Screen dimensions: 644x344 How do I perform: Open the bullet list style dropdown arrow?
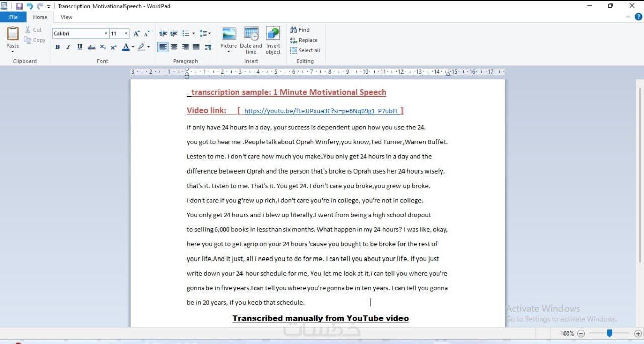click(x=193, y=34)
